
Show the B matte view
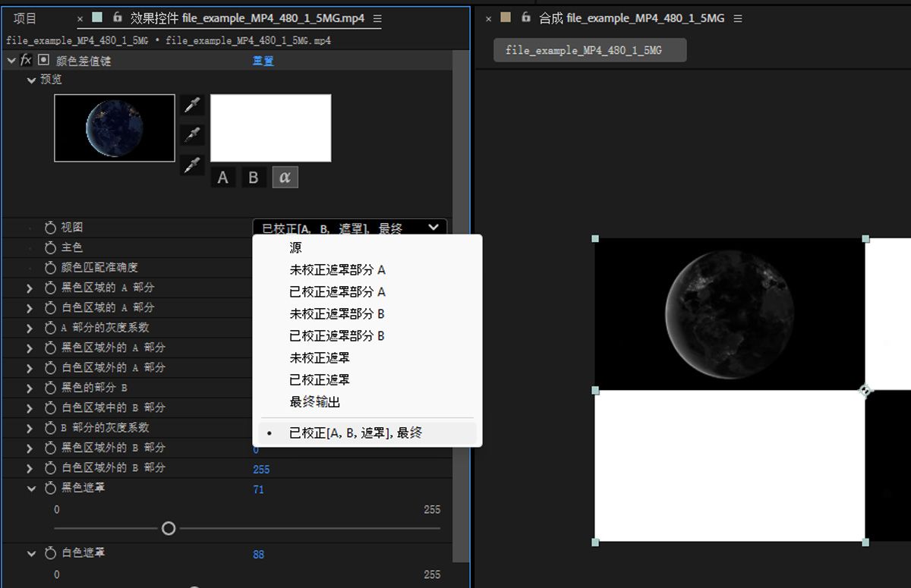click(x=252, y=177)
